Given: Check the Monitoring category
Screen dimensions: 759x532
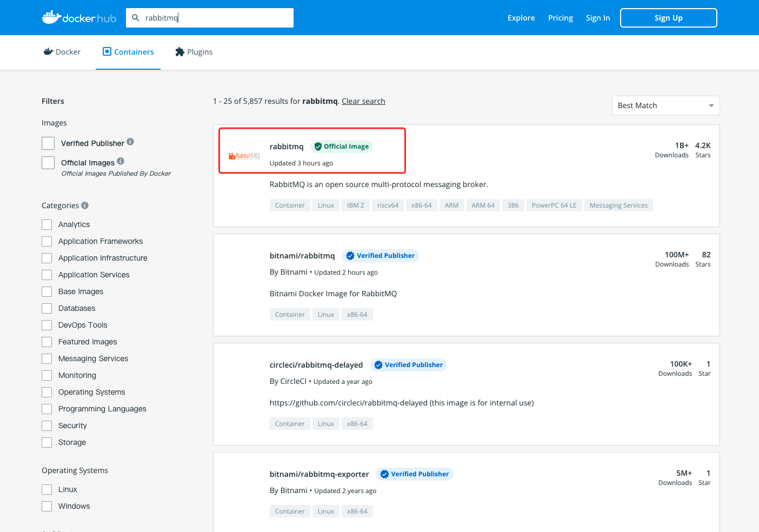Looking at the screenshot, I should pyautogui.click(x=47, y=375).
